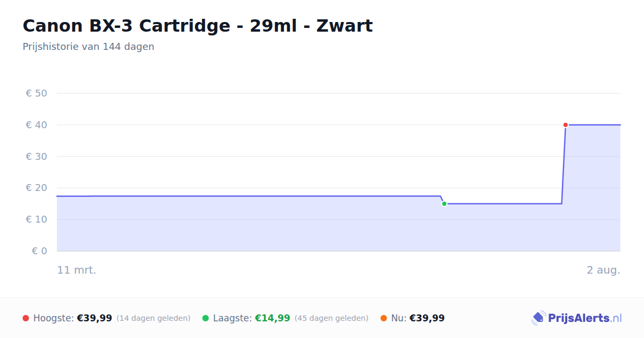Click the Hoogste €39,99 price value
Viewport: 644px width, 338px height.
pos(94,318)
